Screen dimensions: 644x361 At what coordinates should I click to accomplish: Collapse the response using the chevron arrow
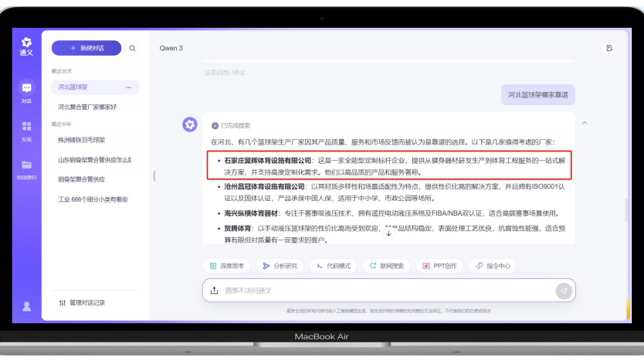click(585, 123)
